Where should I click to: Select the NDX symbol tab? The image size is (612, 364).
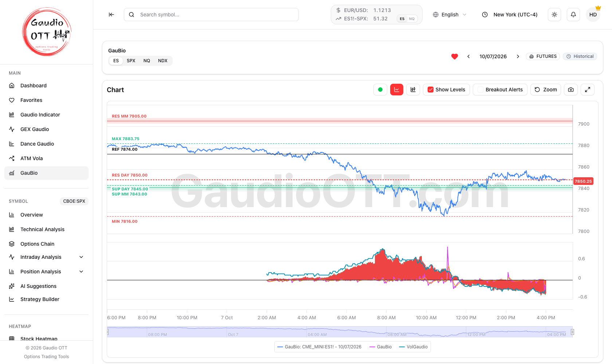tap(163, 61)
